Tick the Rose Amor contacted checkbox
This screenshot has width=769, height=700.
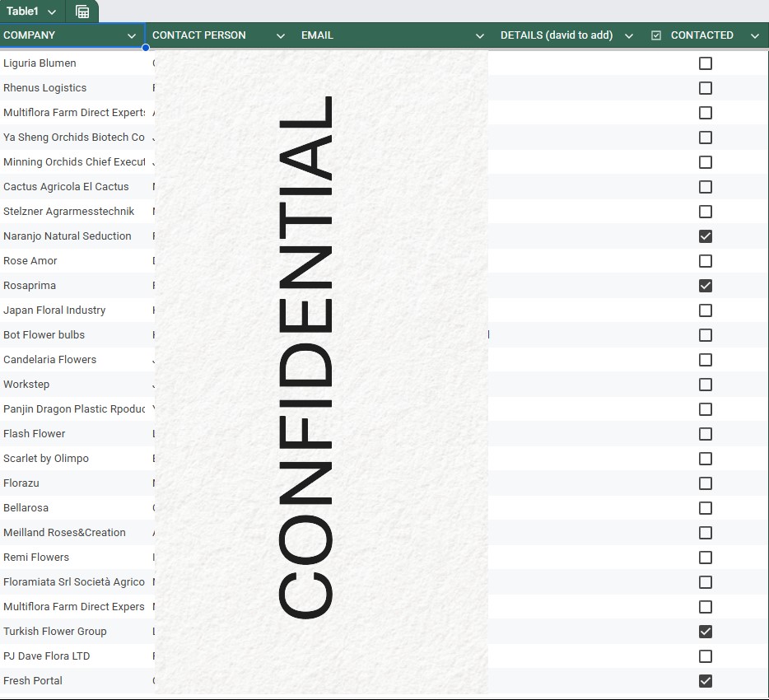[x=706, y=261]
